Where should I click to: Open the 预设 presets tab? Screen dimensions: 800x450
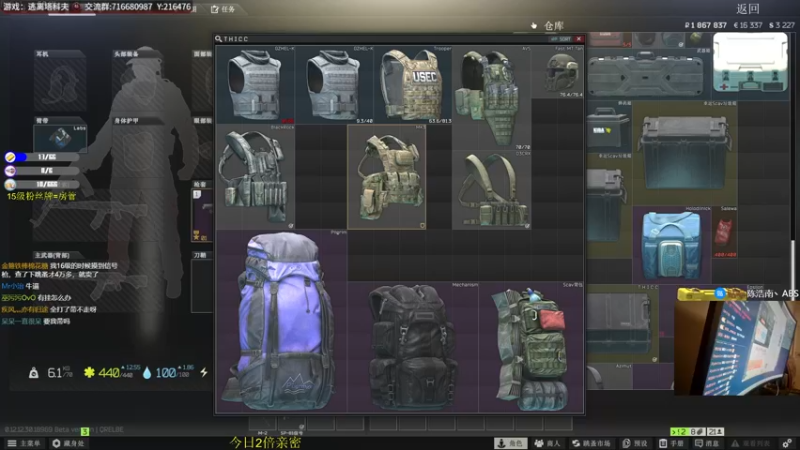click(636, 443)
